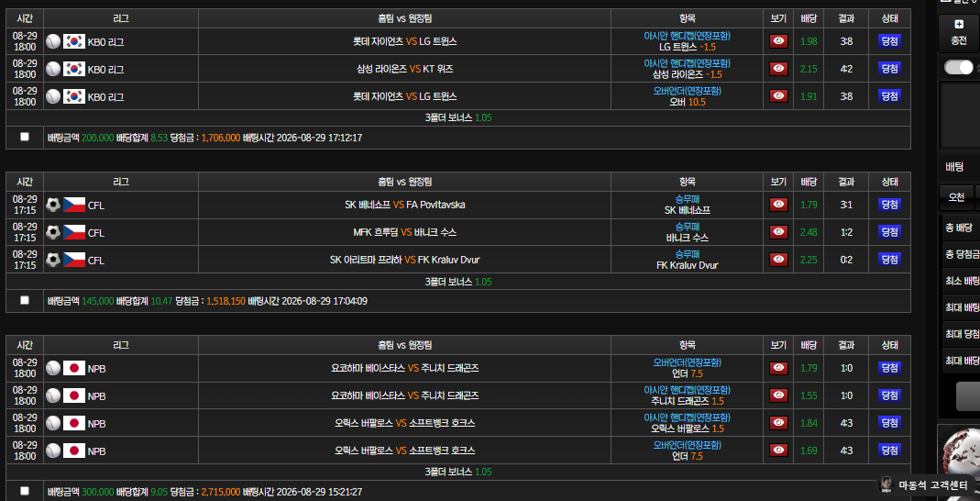The height and width of the screenshot is (501, 980).
Task: Click the 승무패 link for SK 베네쇼프
Action: [x=687, y=199]
